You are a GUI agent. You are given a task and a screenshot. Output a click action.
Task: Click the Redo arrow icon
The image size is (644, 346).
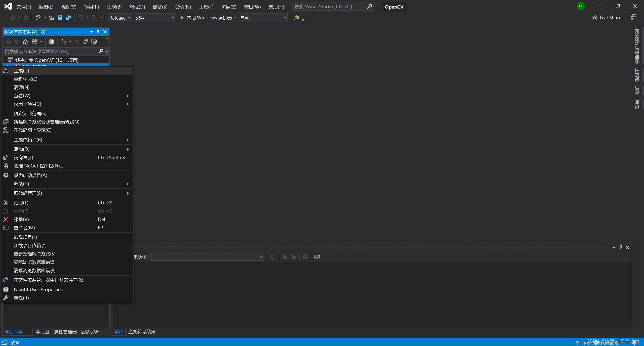[x=94, y=18]
